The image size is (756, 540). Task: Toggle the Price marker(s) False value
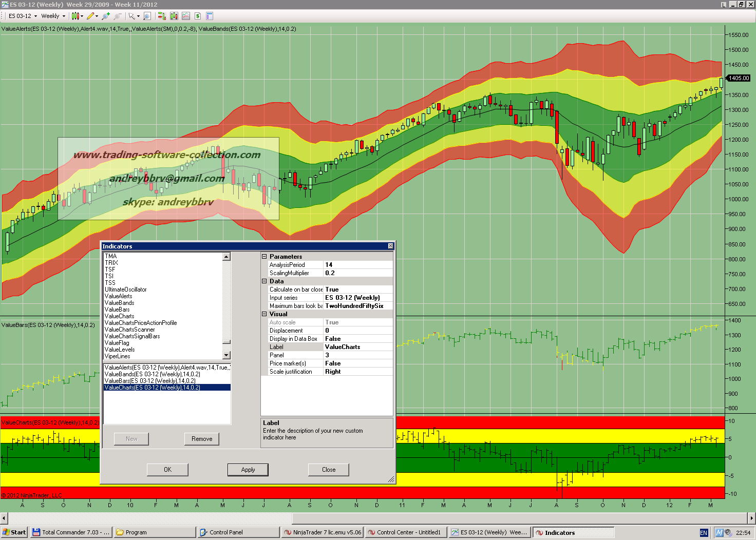point(358,363)
